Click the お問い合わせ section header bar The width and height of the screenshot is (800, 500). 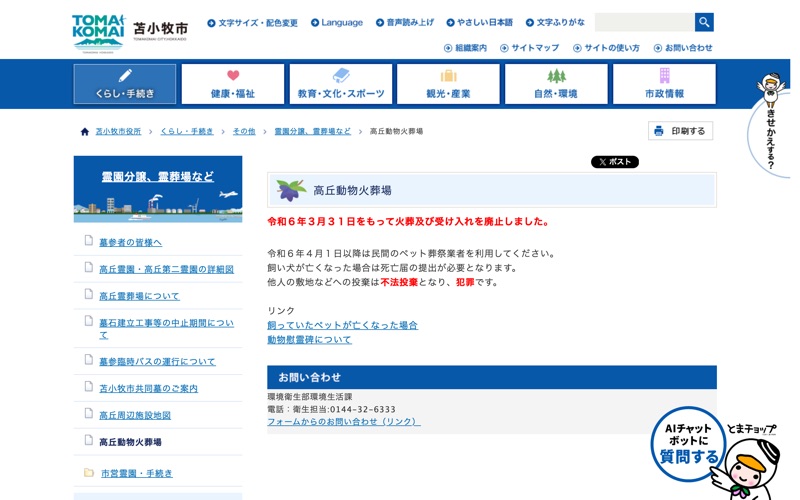point(492,377)
